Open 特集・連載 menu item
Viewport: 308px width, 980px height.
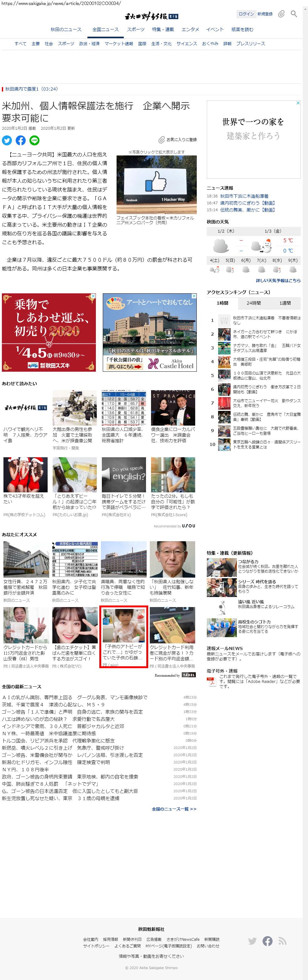(163, 29)
